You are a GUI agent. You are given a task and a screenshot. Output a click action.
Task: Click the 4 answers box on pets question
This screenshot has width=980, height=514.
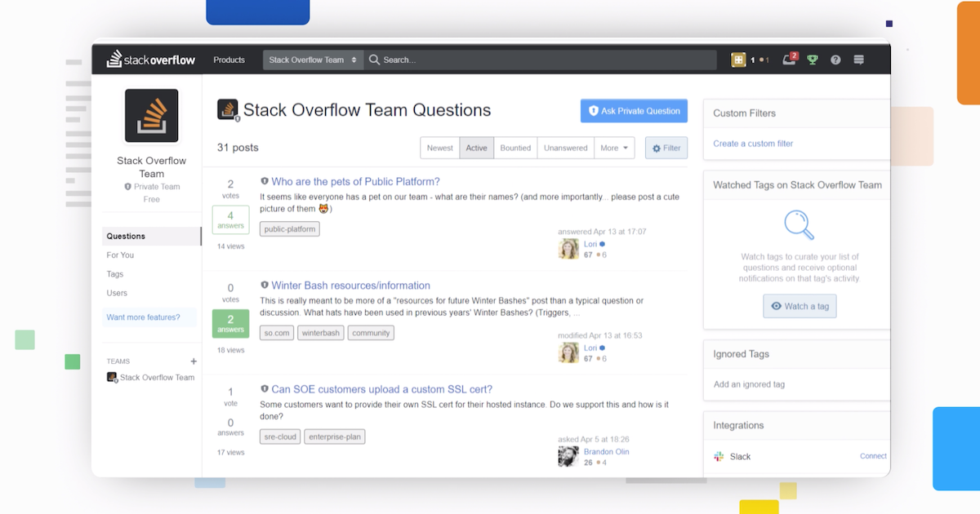tap(230, 220)
